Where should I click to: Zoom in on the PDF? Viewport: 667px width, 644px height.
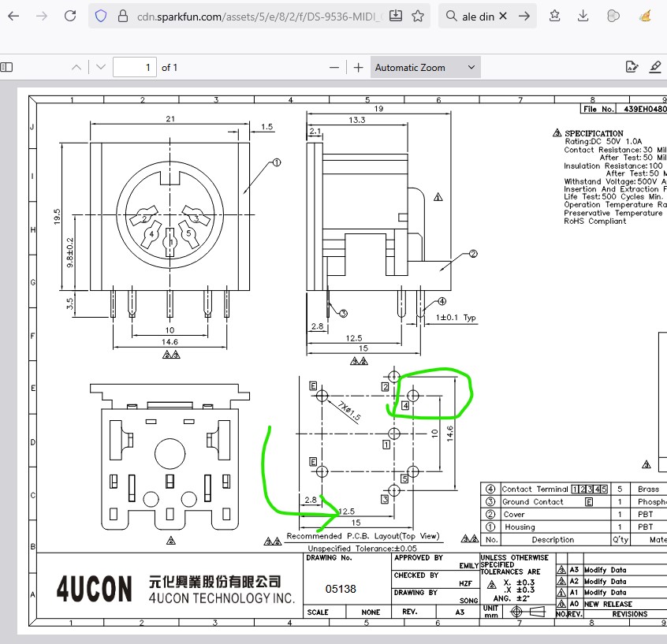pyautogui.click(x=359, y=68)
